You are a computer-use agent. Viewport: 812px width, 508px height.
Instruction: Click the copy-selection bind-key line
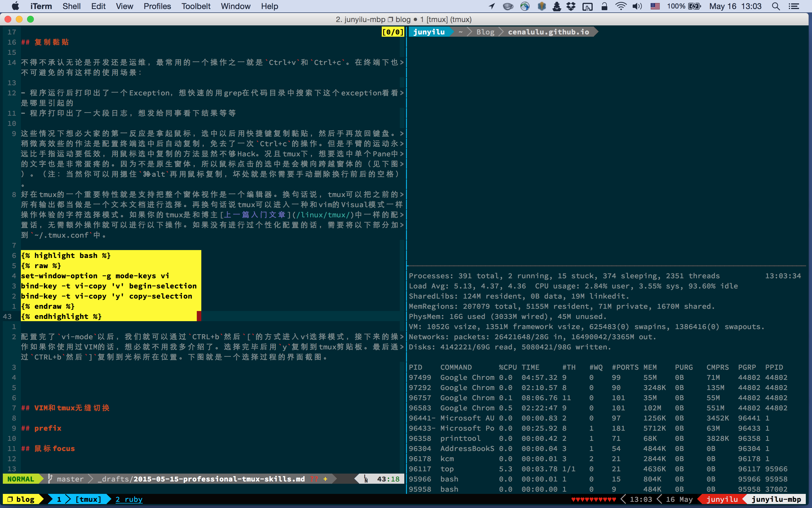[106, 296]
